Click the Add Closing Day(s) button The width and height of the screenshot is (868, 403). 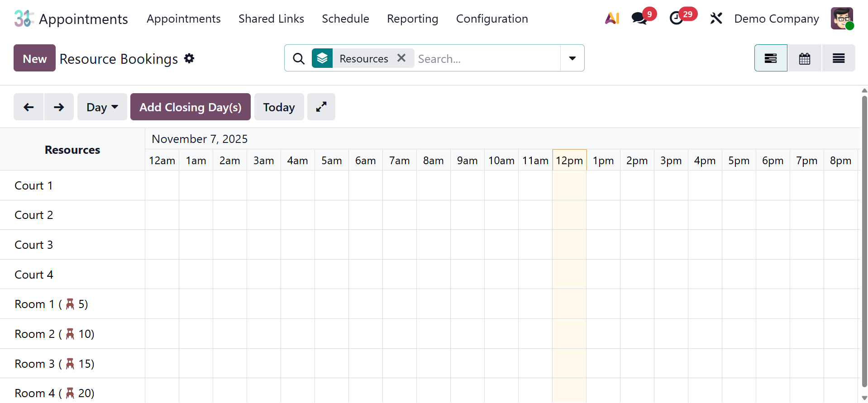point(191,107)
